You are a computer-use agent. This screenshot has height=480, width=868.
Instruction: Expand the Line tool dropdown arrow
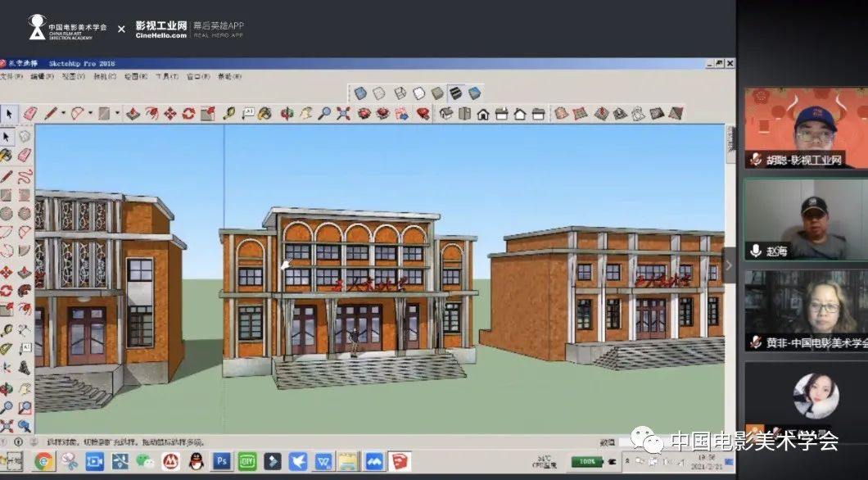point(64,114)
